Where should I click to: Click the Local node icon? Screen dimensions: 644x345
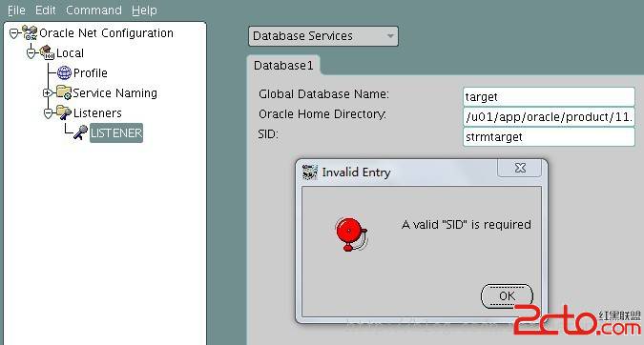47,52
